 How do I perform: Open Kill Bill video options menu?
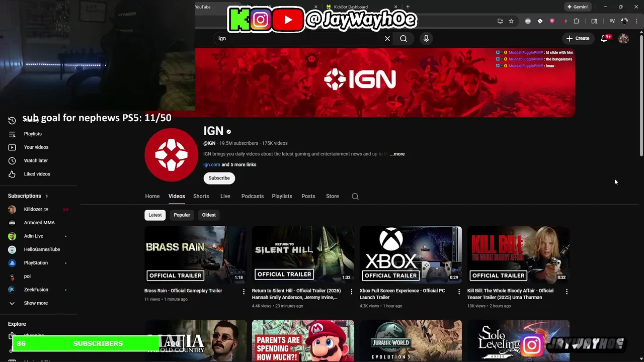(567, 292)
